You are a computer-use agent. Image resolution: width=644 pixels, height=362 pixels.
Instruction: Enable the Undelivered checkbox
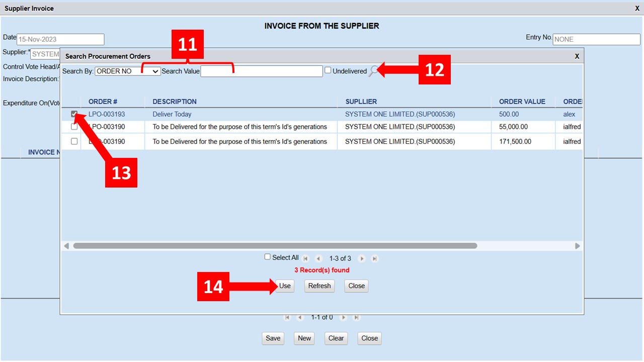(328, 70)
